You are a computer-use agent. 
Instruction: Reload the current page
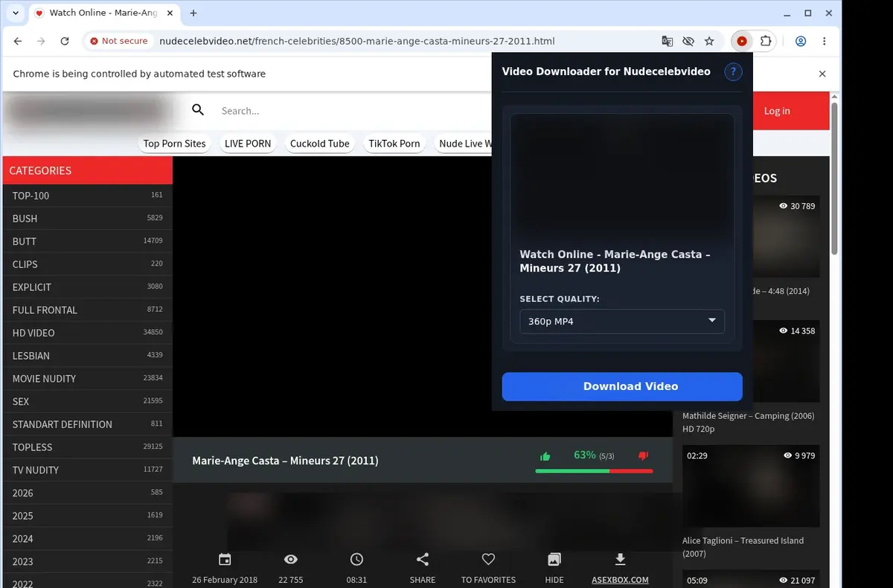(x=65, y=42)
